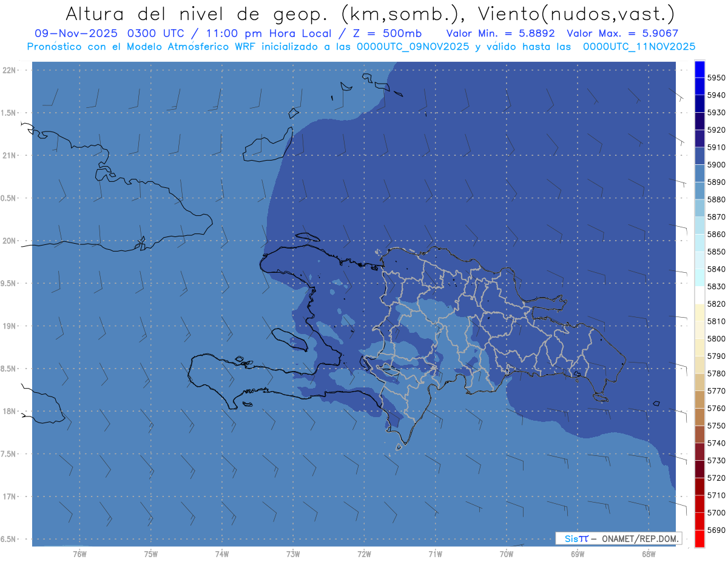Click the 'ONAMET/REP.DOM.' credit label

pos(640,538)
